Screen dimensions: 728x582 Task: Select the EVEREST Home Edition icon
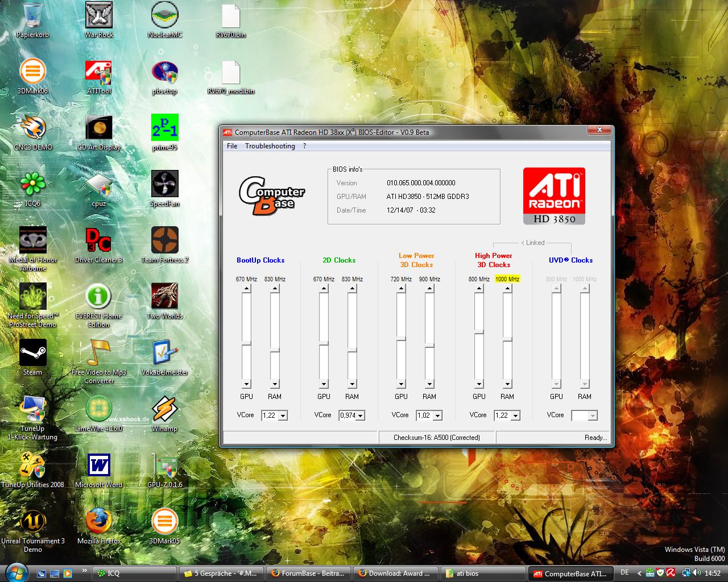pos(99,305)
